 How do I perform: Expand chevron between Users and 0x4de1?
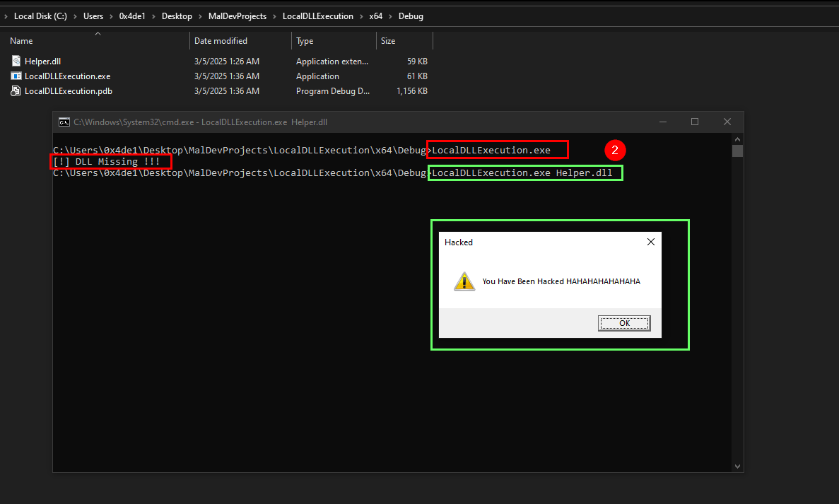tap(111, 16)
